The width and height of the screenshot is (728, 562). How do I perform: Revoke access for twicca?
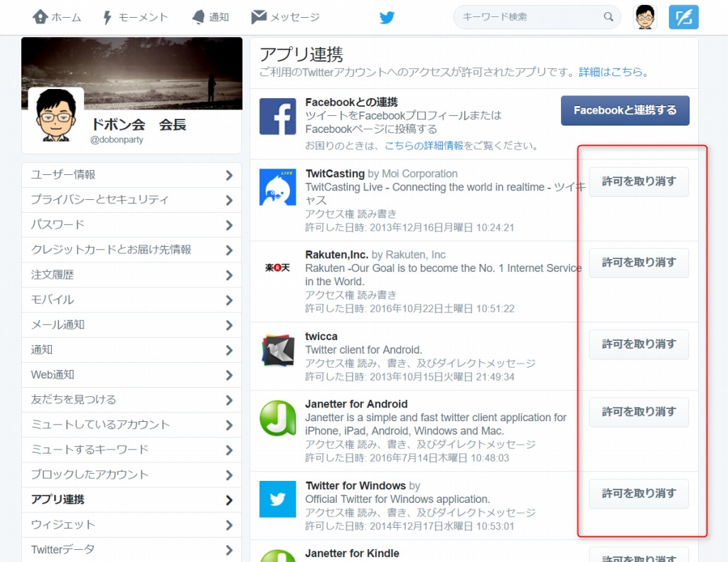(x=639, y=344)
